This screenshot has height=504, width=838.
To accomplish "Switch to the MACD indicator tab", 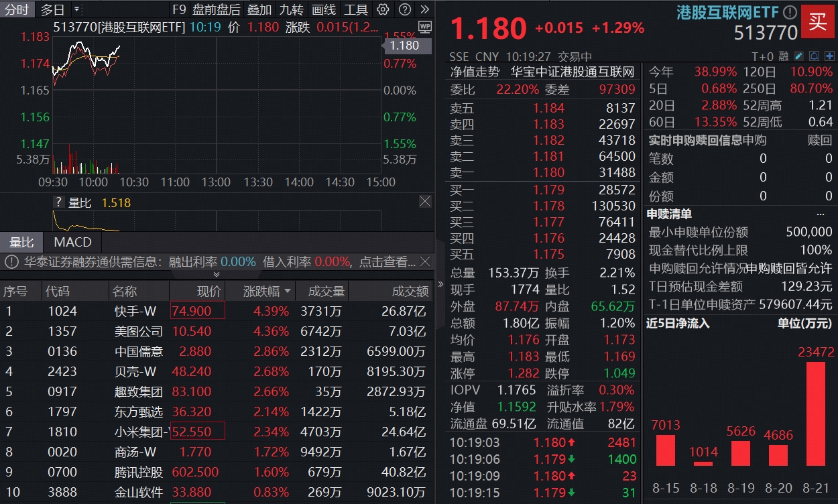I will click(72, 242).
